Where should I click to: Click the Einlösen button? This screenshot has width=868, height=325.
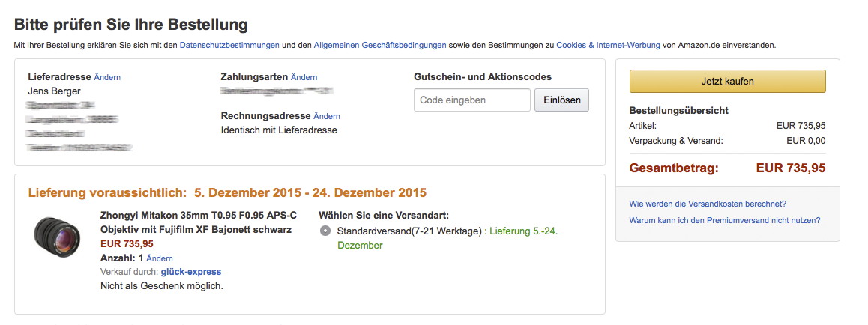pyautogui.click(x=561, y=100)
